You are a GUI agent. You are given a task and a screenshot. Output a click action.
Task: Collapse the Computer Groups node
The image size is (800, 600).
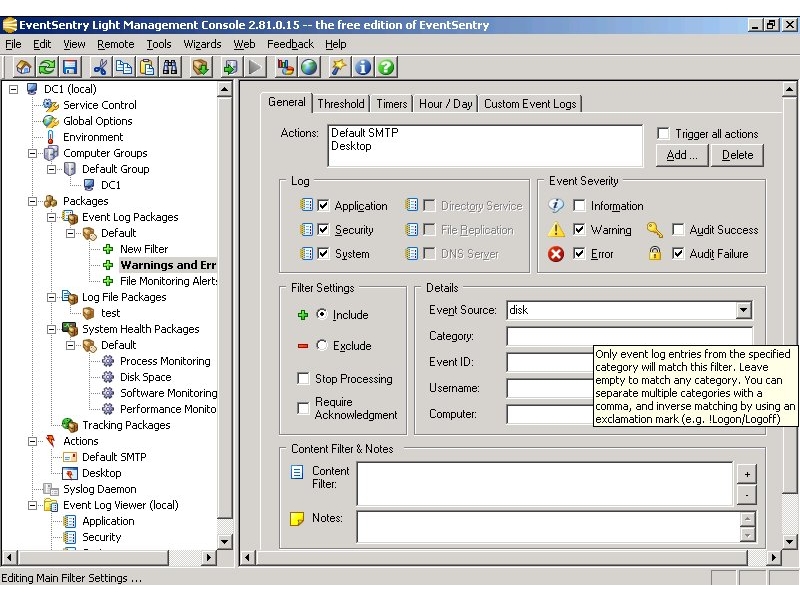(33, 153)
